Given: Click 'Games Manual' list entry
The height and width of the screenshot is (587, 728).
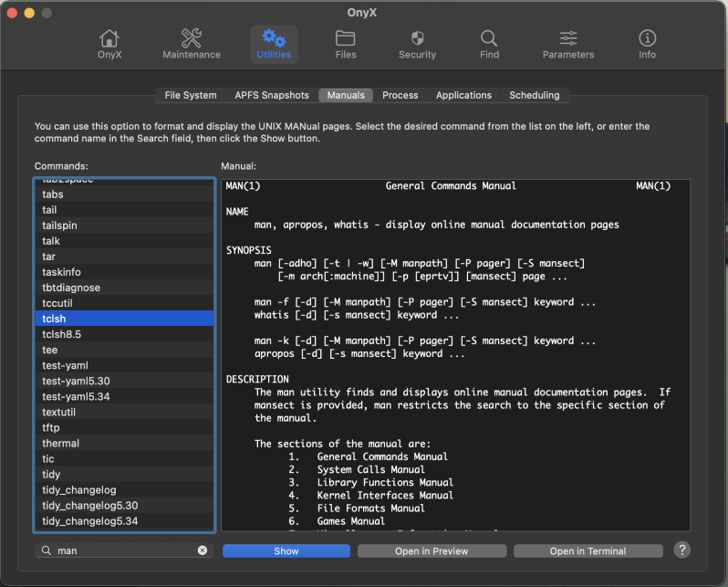Looking at the screenshot, I should 350,521.
